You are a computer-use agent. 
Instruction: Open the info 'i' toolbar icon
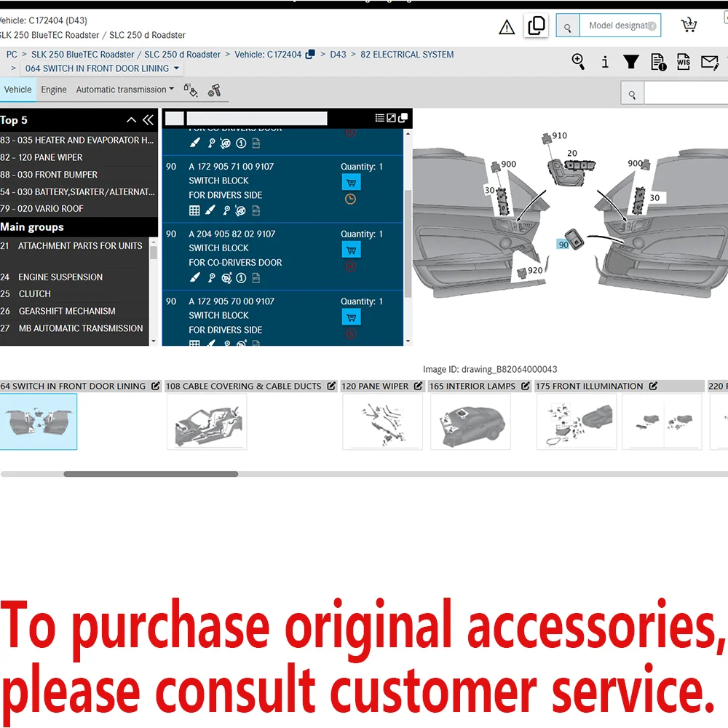604,62
